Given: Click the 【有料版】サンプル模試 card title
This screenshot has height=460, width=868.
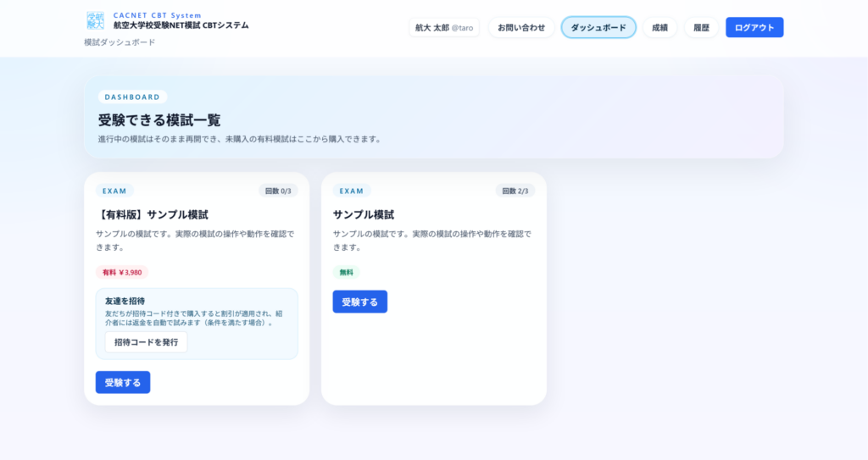Looking at the screenshot, I should pyautogui.click(x=152, y=214).
